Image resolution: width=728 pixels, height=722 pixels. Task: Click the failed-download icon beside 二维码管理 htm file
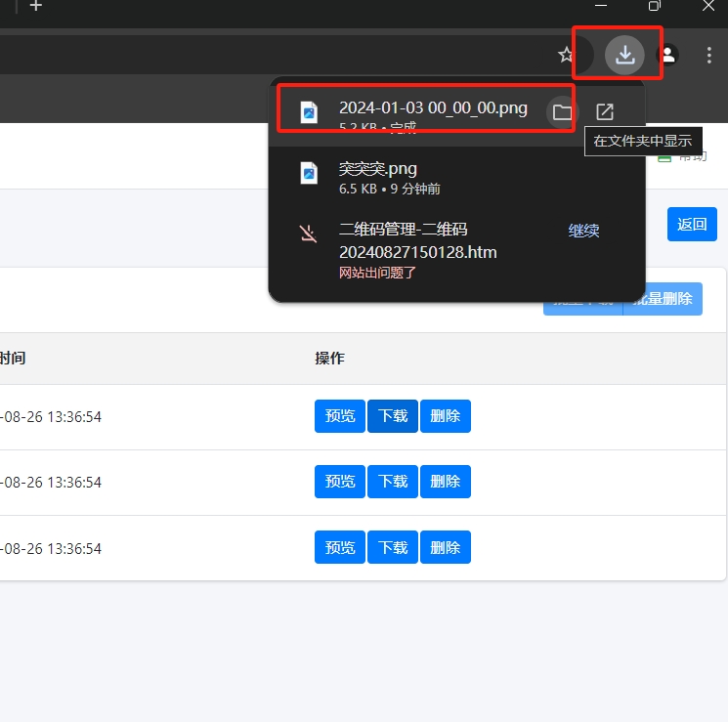click(309, 233)
